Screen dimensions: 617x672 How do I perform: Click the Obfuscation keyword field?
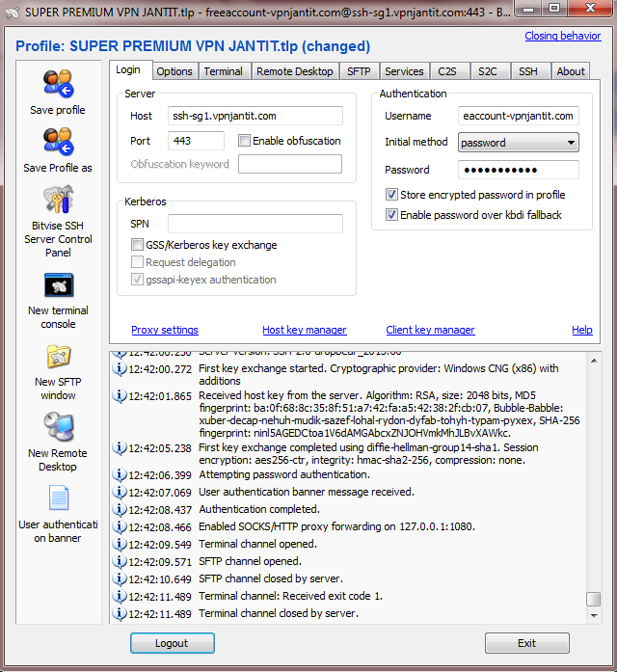[290, 164]
